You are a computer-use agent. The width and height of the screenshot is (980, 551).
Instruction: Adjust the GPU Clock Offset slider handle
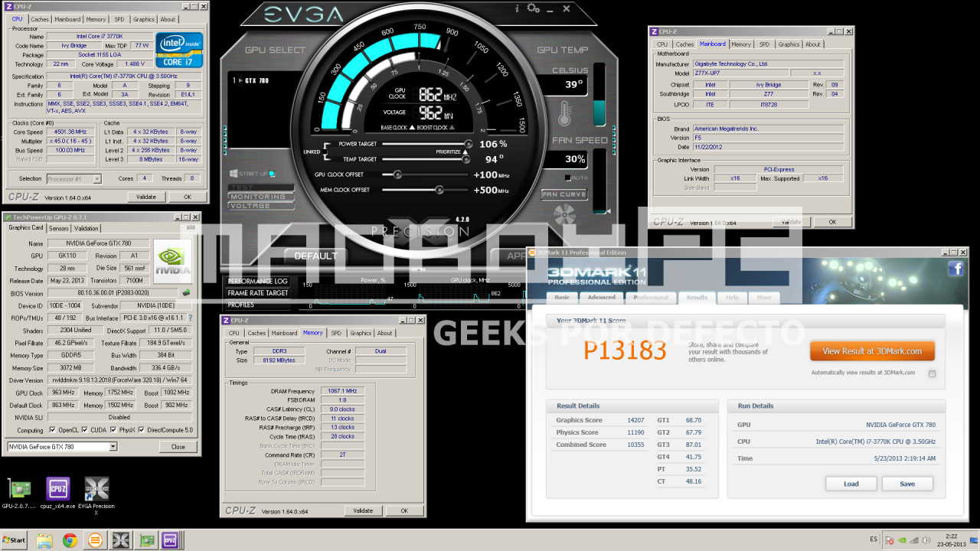(397, 174)
